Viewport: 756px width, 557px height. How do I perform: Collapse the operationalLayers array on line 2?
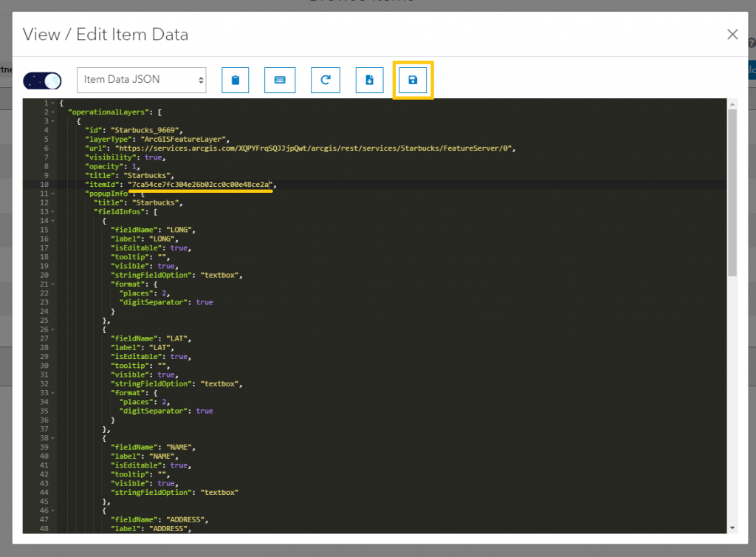click(x=52, y=112)
